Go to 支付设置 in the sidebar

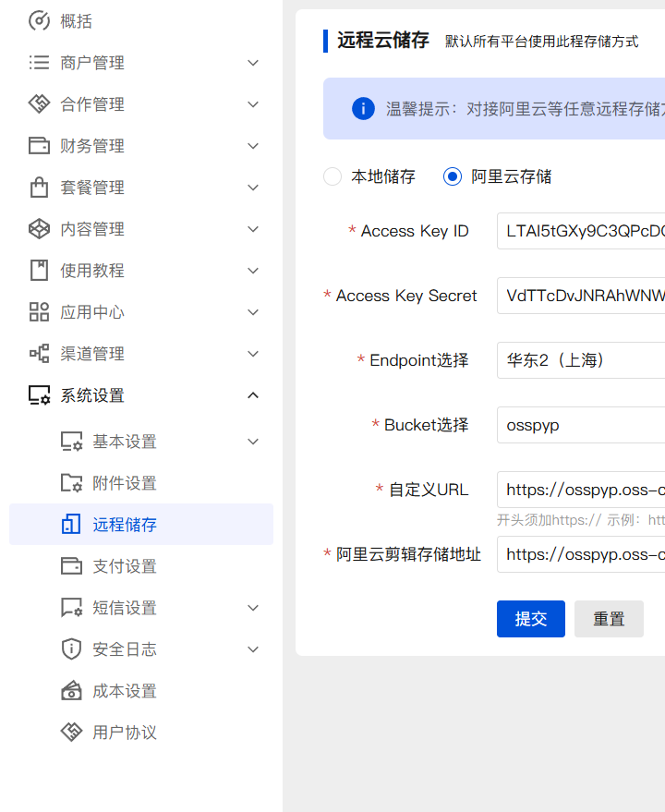[124, 566]
